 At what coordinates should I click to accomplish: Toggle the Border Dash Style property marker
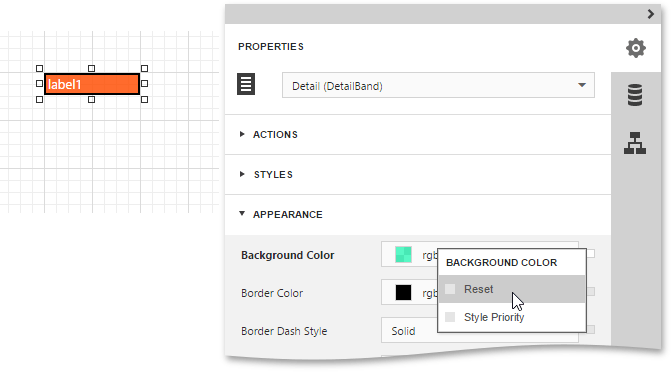coord(591,330)
